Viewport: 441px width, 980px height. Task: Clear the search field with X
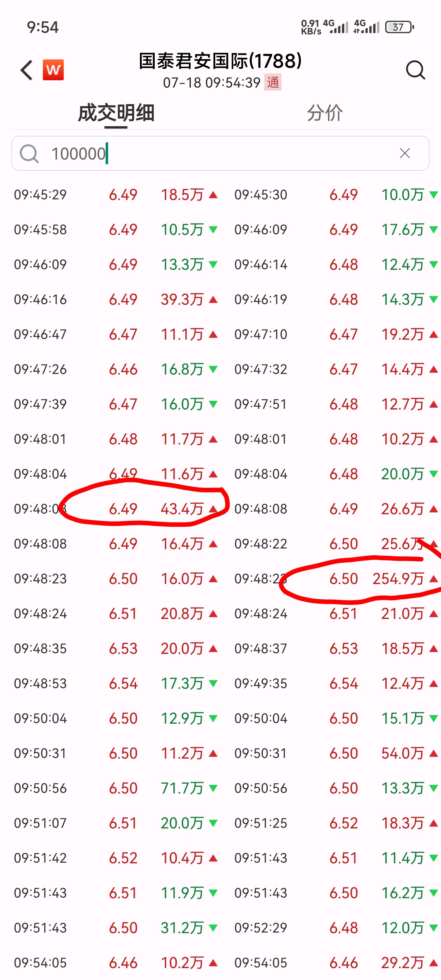405,153
